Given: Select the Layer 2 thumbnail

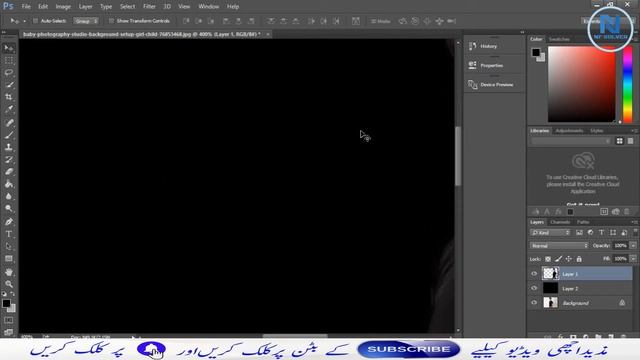Looking at the screenshot, I should pos(550,288).
